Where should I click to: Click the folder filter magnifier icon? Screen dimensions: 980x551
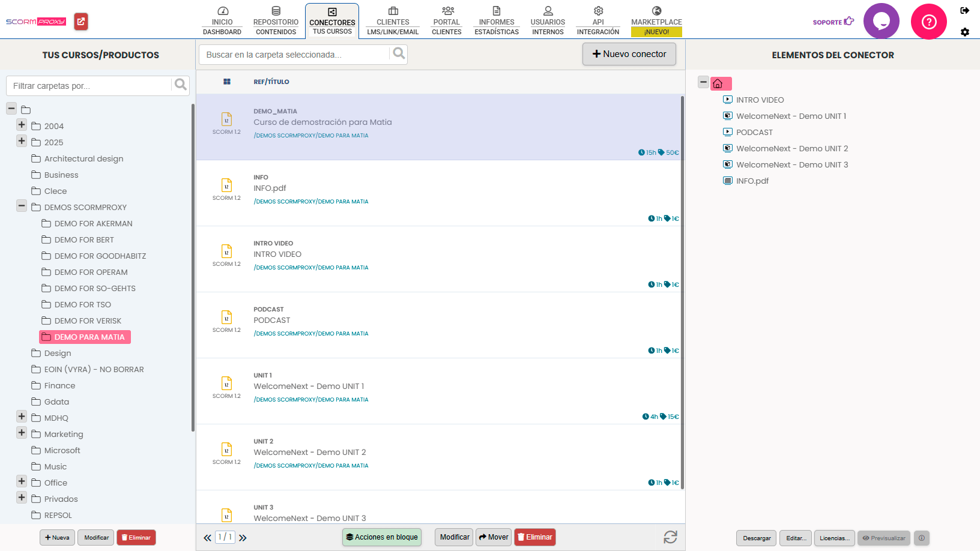[180, 85]
